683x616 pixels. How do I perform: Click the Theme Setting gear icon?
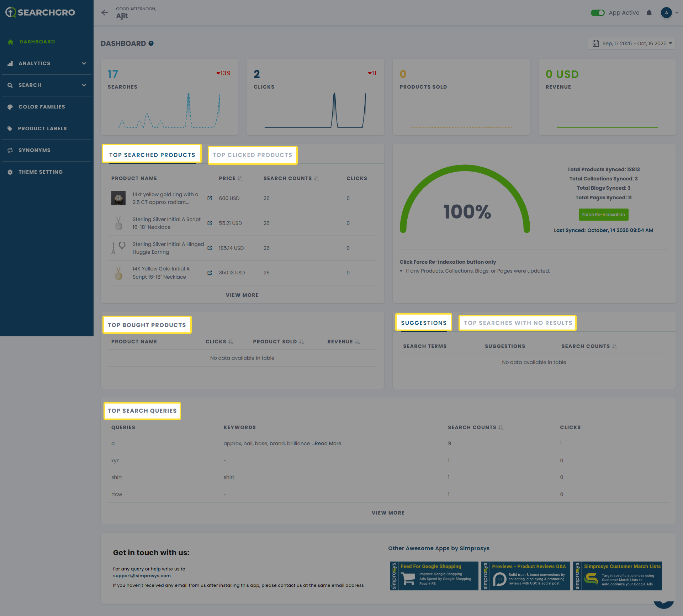[x=10, y=172]
